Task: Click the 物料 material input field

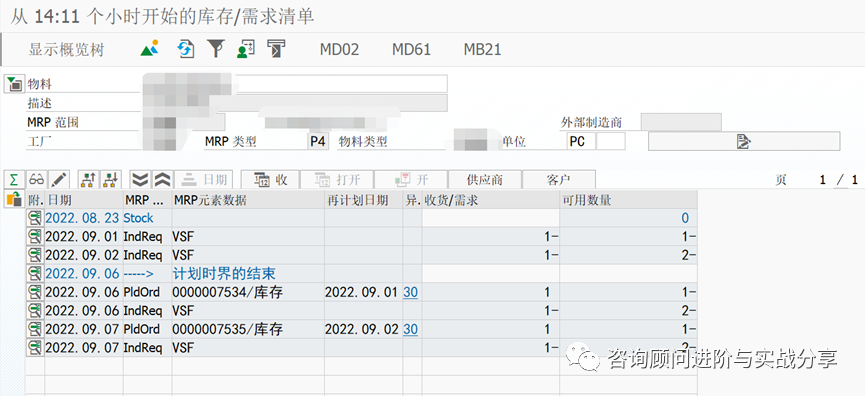Action: point(294,84)
